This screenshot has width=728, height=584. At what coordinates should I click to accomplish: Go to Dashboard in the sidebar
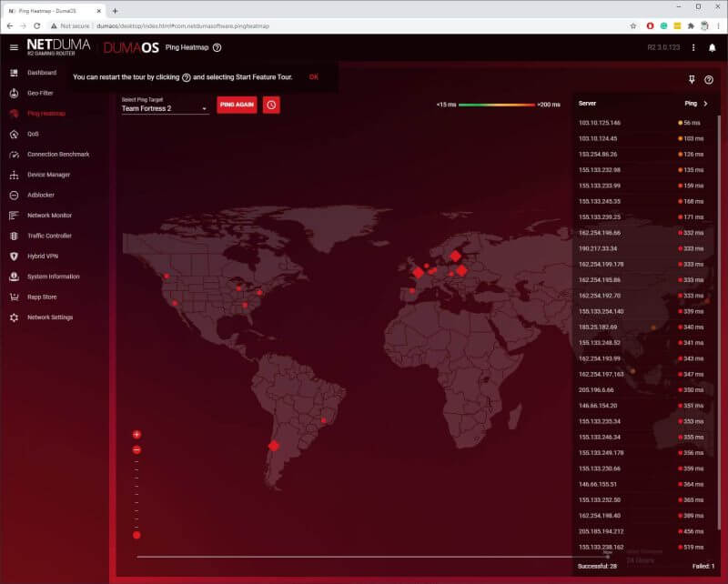click(42, 73)
